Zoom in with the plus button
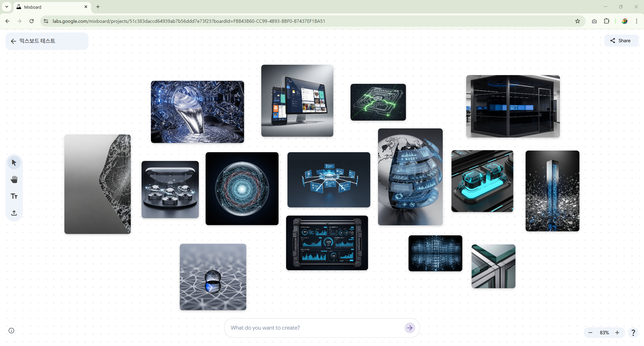Screen dimensions: 644x346 point(617,333)
